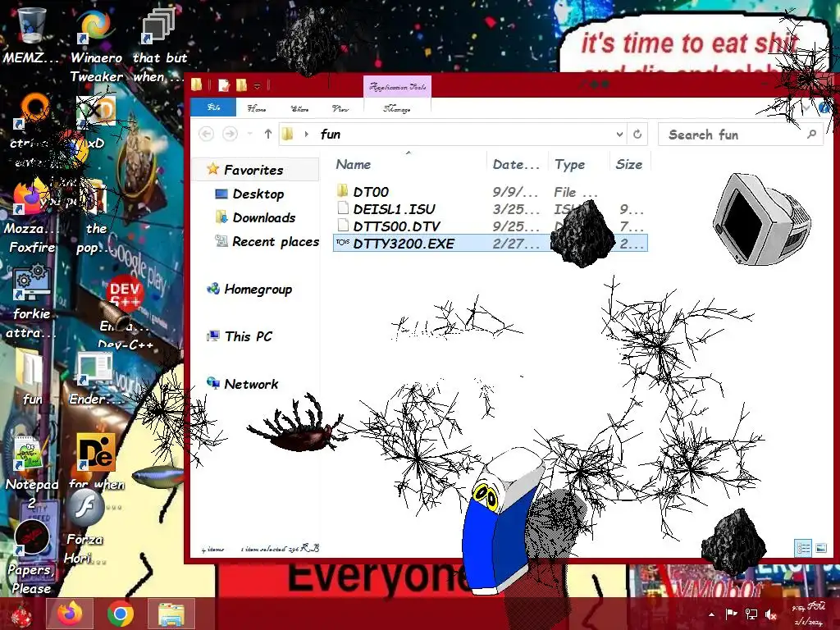840x630 pixels.
Task: Click the Back navigation arrow
Action: click(206, 134)
